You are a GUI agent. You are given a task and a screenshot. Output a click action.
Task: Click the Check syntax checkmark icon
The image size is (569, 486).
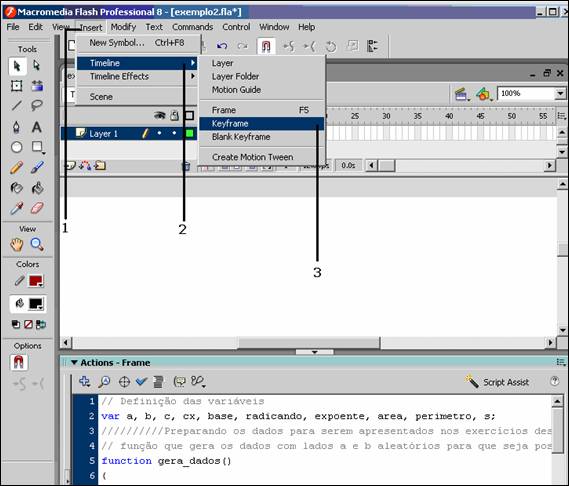(x=141, y=381)
